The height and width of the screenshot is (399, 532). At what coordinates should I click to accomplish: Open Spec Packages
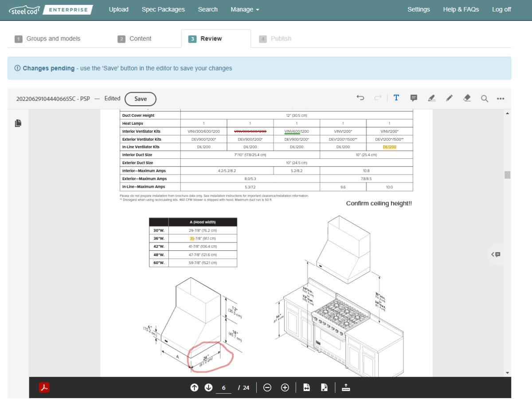(x=163, y=9)
